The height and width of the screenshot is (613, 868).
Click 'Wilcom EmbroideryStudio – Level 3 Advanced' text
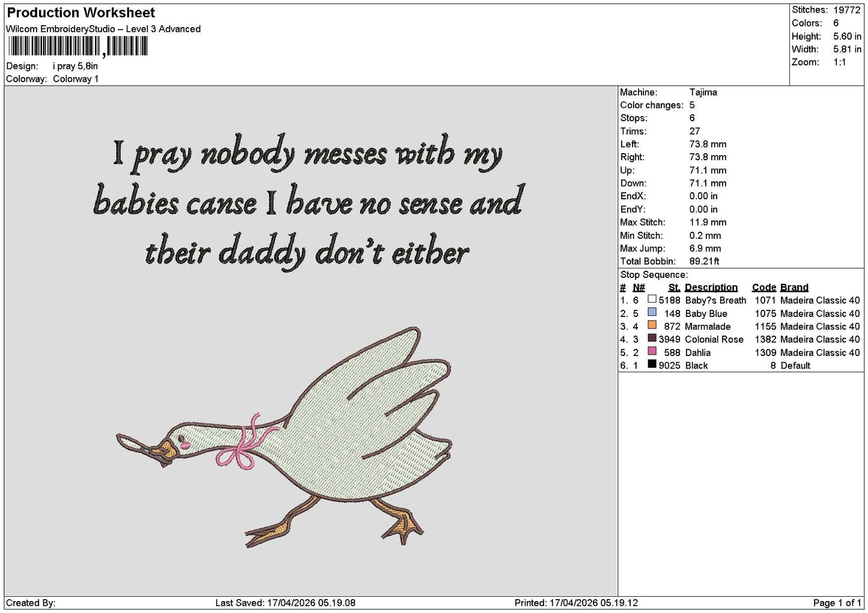coord(103,29)
